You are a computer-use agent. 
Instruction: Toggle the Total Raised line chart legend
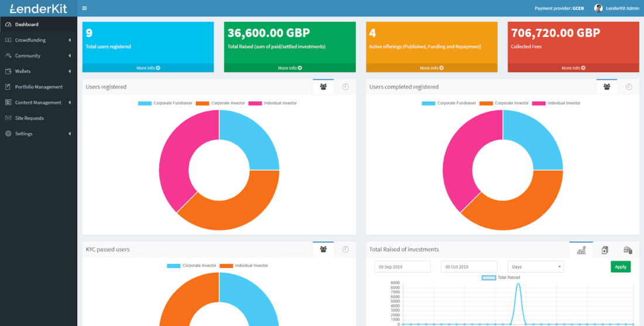tap(501, 277)
